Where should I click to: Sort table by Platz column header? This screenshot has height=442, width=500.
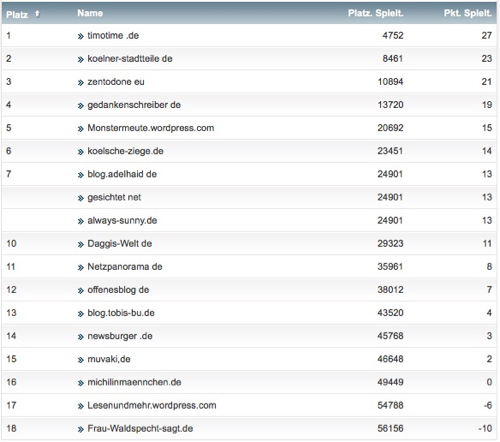click(x=17, y=15)
